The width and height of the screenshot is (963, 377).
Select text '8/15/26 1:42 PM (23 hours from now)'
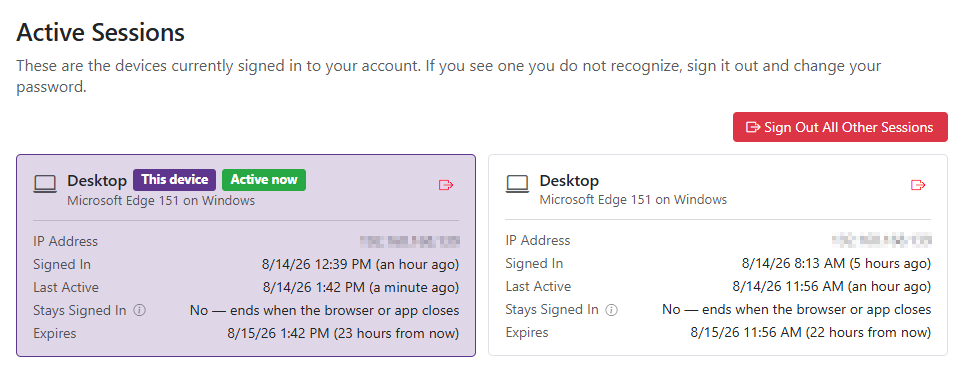pos(343,334)
